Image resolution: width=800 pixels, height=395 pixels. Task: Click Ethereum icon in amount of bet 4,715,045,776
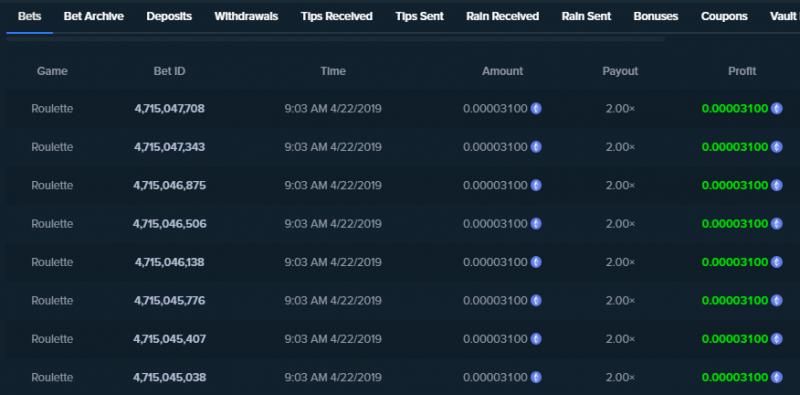(x=536, y=301)
